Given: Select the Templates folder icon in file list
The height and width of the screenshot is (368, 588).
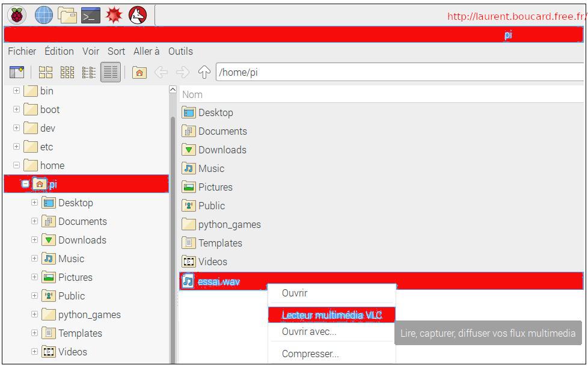Looking at the screenshot, I should click(189, 243).
